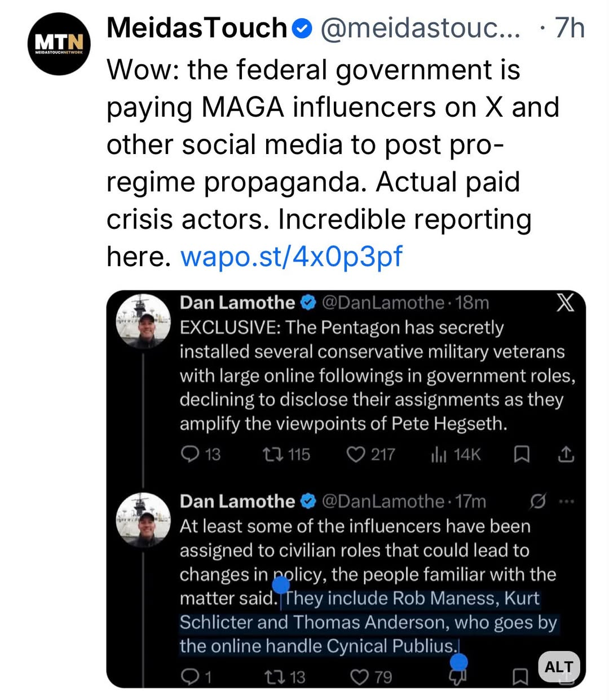The width and height of the screenshot is (609, 700).
Task: Open the @meidastouc... handle
Action: (x=421, y=28)
